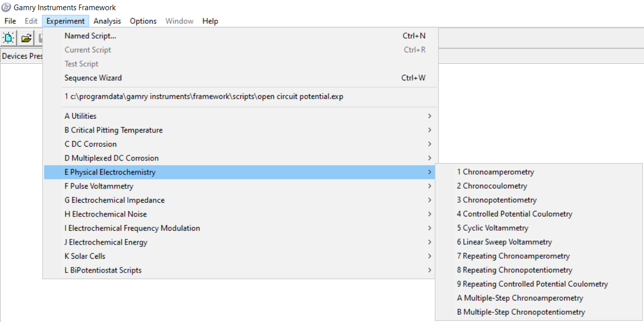The width and height of the screenshot is (644, 322).
Task: Click the greyed-out Edit menu
Action: coord(32,21)
